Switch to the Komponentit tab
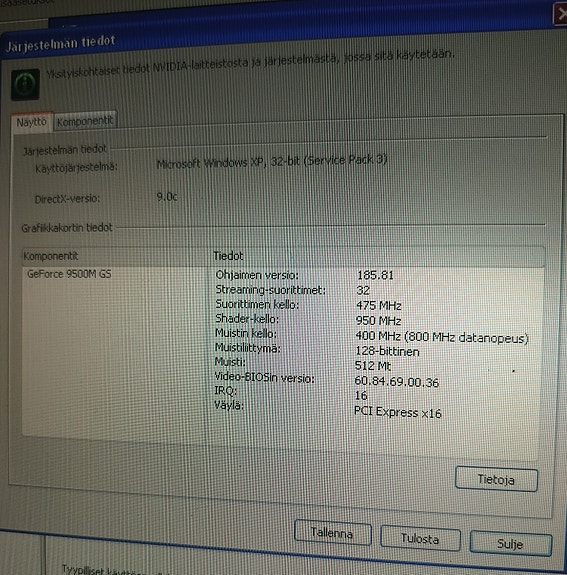 [85, 121]
